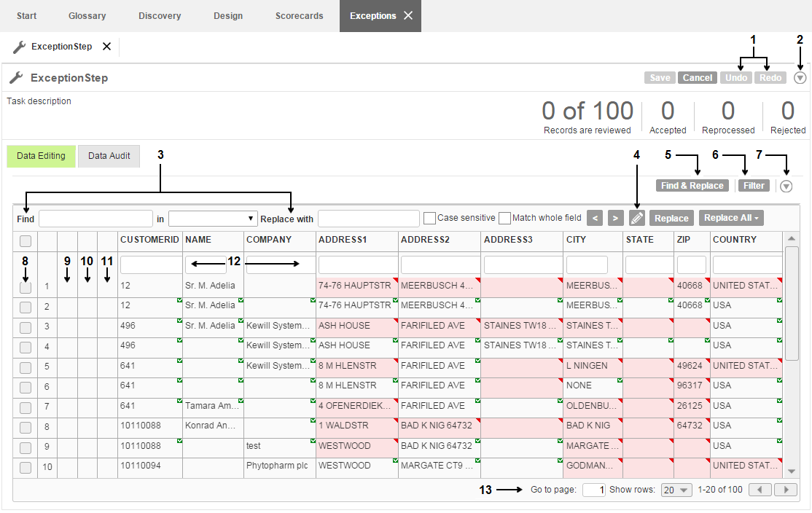Click the Cancel button
Viewport: 812px width, 513px height.
click(x=697, y=78)
